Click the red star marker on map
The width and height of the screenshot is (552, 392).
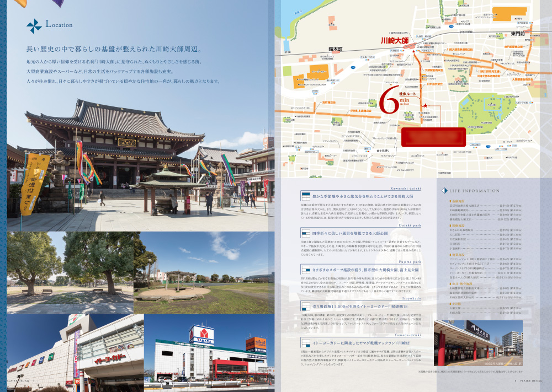click(426, 105)
